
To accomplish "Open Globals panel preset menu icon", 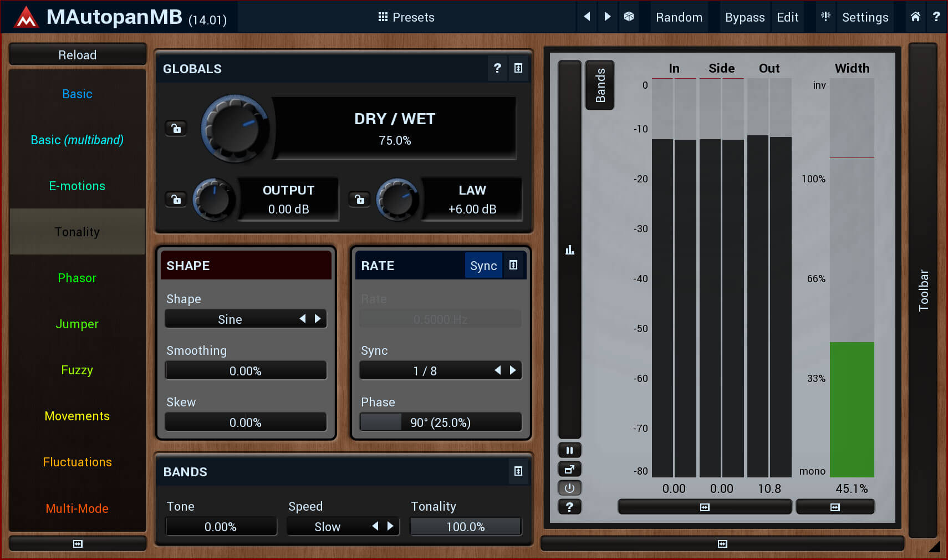I will coord(518,68).
